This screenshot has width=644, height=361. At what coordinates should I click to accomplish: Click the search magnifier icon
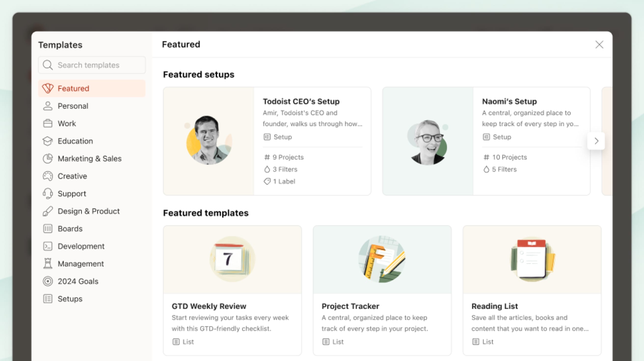point(48,65)
